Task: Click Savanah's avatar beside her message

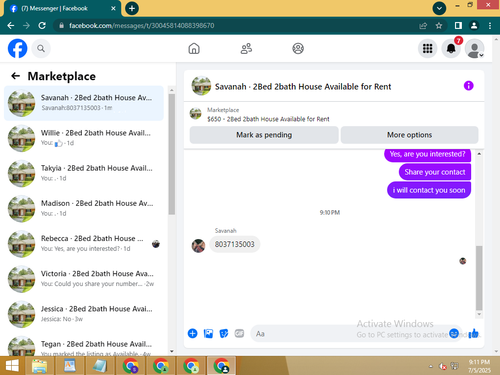Action: pos(198,246)
